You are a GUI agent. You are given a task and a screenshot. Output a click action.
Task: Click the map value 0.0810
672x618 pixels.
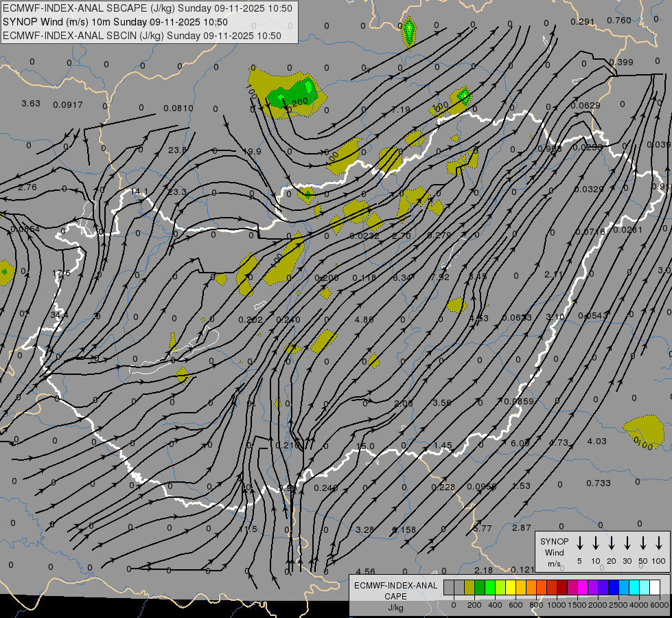178,108
